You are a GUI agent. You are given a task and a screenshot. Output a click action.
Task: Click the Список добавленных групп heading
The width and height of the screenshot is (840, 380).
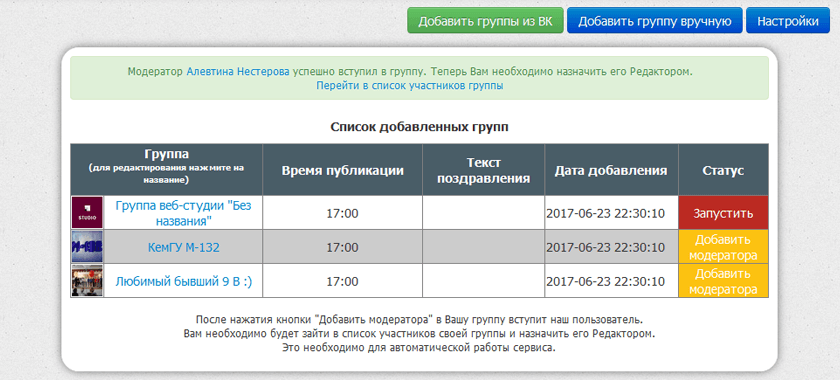pos(419,127)
